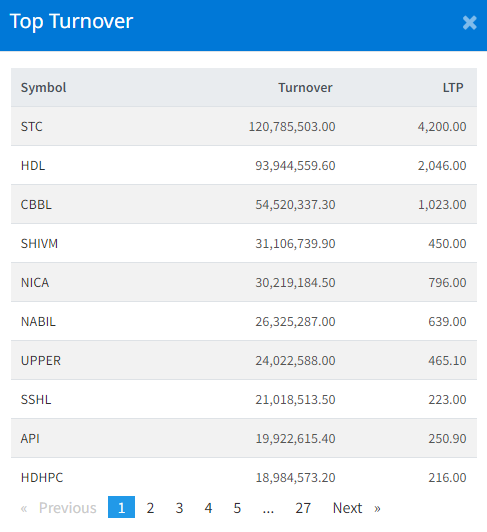The height and width of the screenshot is (532, 487).
Task: Close the Top Turnover dialog
Action: point(469,23)
